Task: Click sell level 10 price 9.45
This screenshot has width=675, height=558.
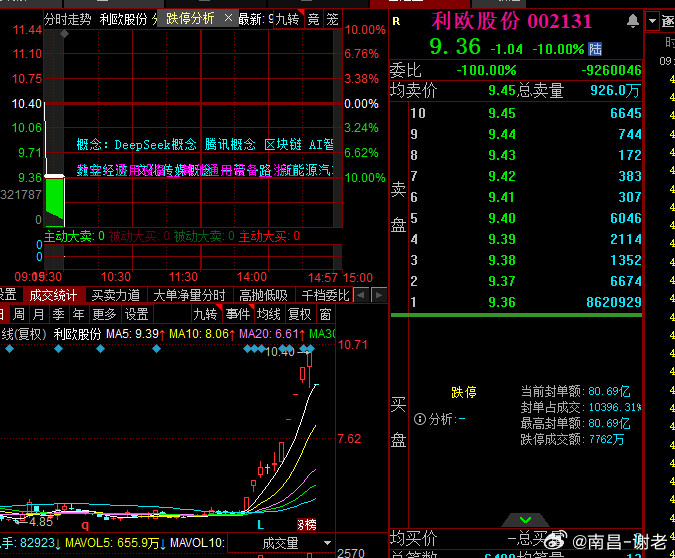Action: point(502,113)
